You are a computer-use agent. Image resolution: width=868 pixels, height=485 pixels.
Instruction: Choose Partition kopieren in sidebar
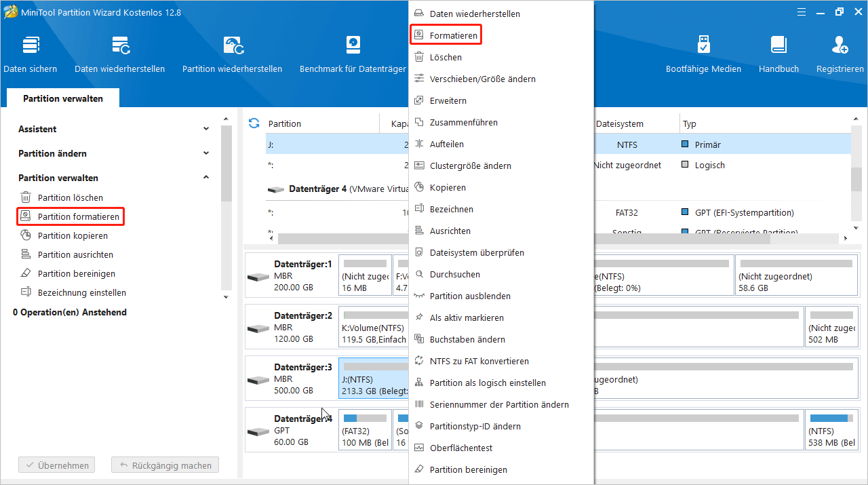point(73,236)
